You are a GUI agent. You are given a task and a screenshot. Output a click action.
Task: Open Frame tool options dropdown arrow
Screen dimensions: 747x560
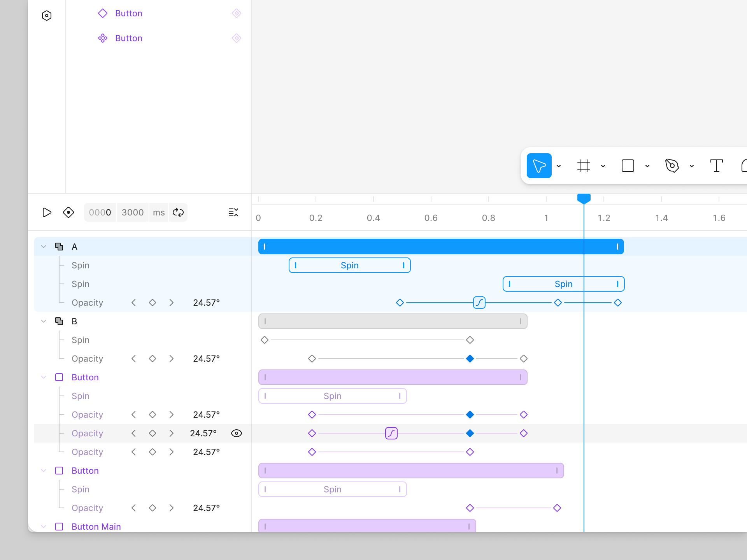[603, 166]
